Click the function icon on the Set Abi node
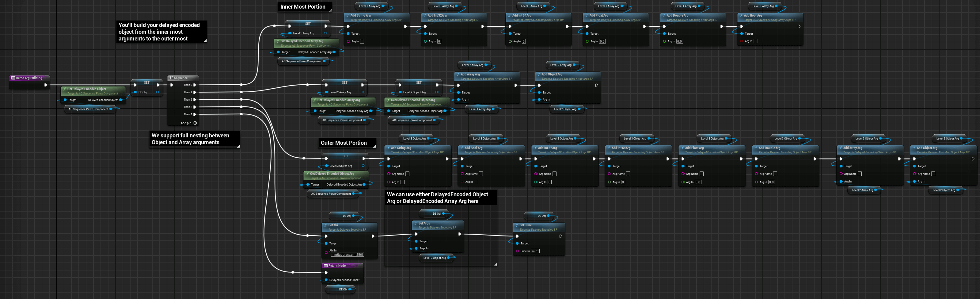 326,225
